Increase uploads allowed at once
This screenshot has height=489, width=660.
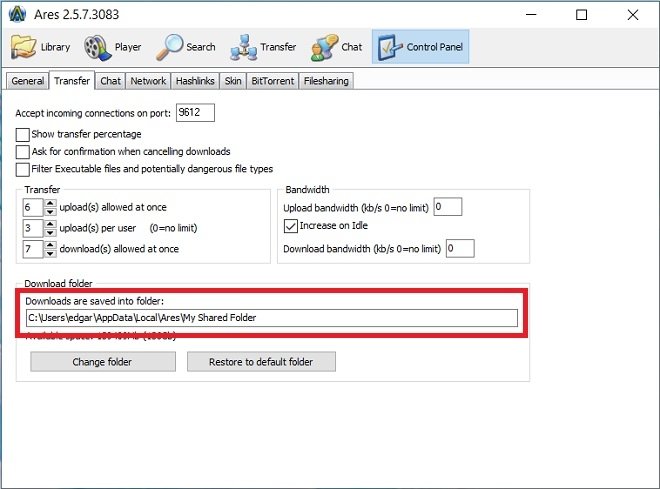pyautogui.click(x=50, y=203)
